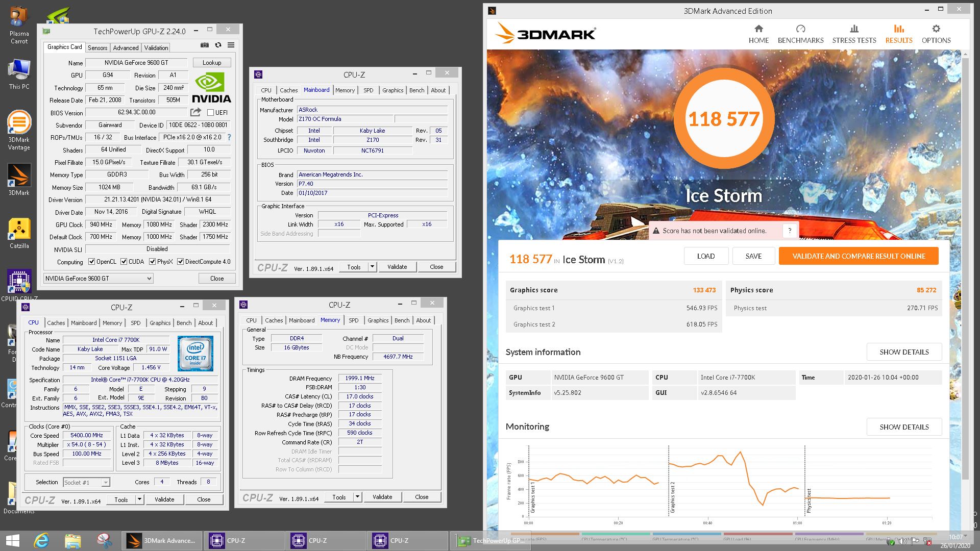Switch to TechPowerUp GPU-Z taskbar item

click(490, 541)
